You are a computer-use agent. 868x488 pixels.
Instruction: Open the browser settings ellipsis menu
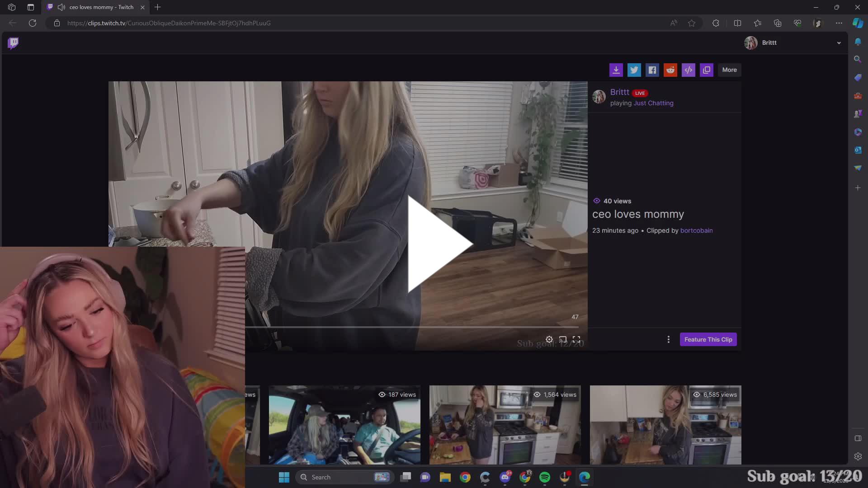(839, 23)
